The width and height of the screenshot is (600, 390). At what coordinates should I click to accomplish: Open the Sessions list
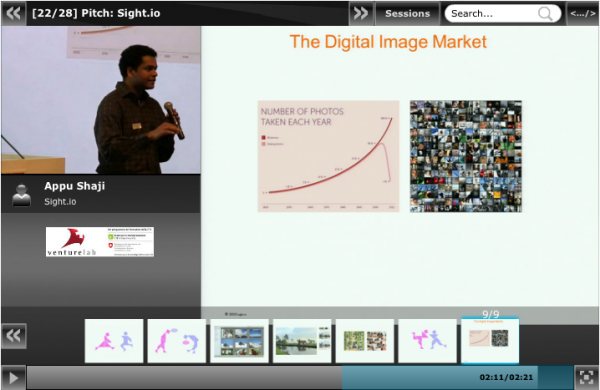click(407, 13)
